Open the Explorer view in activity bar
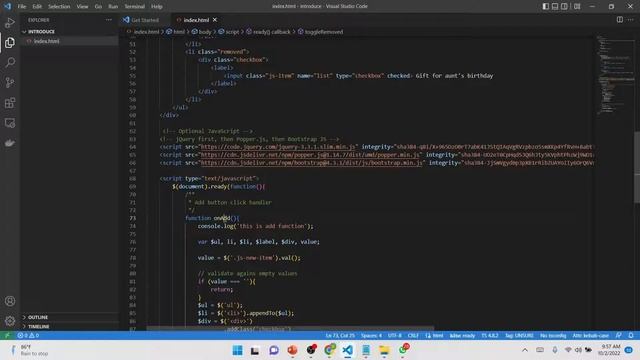The height and width of the screenshot is (360, 640). click(10, 42)
